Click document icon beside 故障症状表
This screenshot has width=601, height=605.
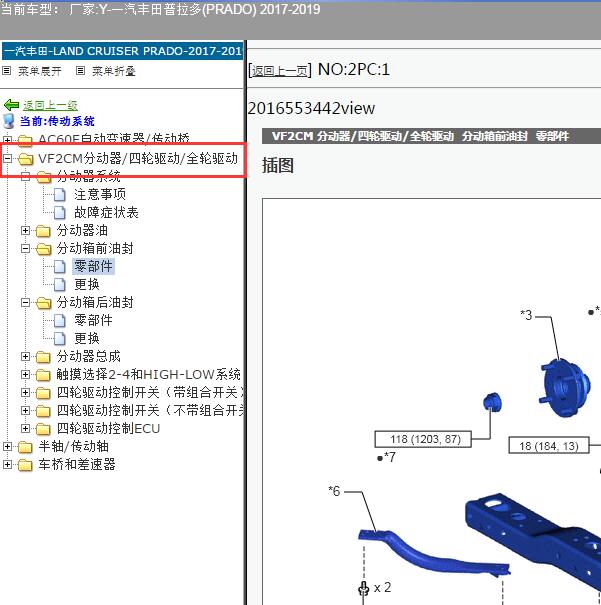pos(60,213)
